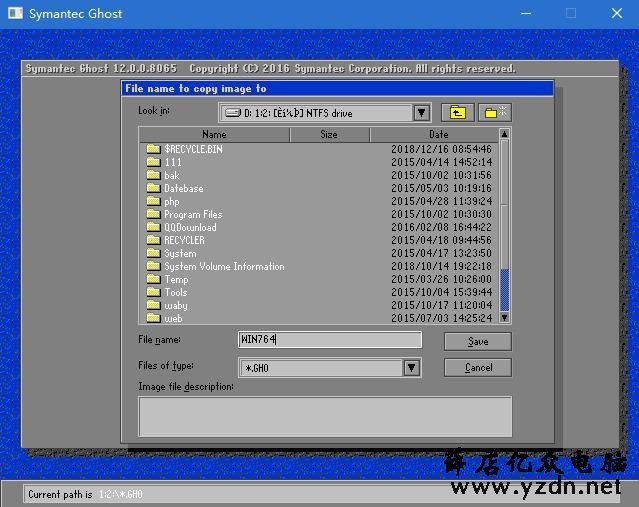The width and height of the screenshot is (639, 507).
Task: Sort by the Name column header
Action: coord(214,134)
